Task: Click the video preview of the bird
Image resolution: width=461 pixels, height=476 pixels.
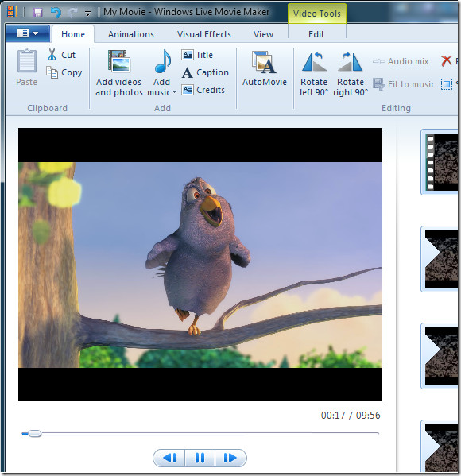Action: (200, 265)
